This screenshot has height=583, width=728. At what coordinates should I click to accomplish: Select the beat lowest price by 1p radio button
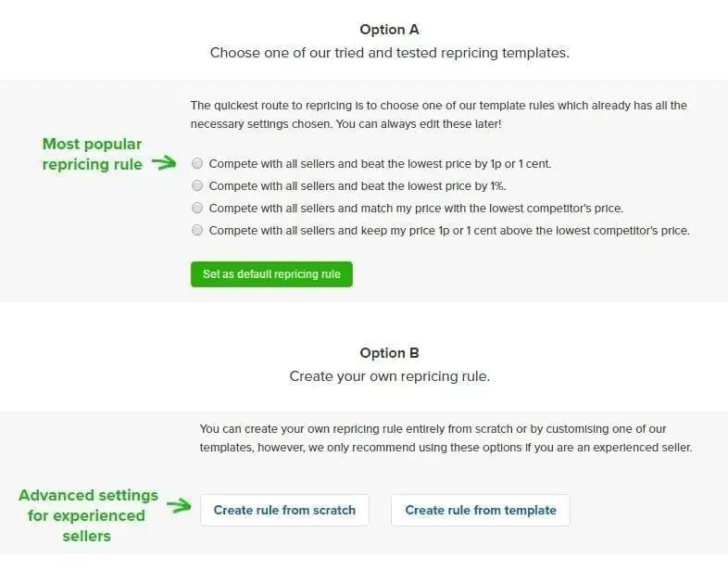pyautogui.click(x=197, y=164)
